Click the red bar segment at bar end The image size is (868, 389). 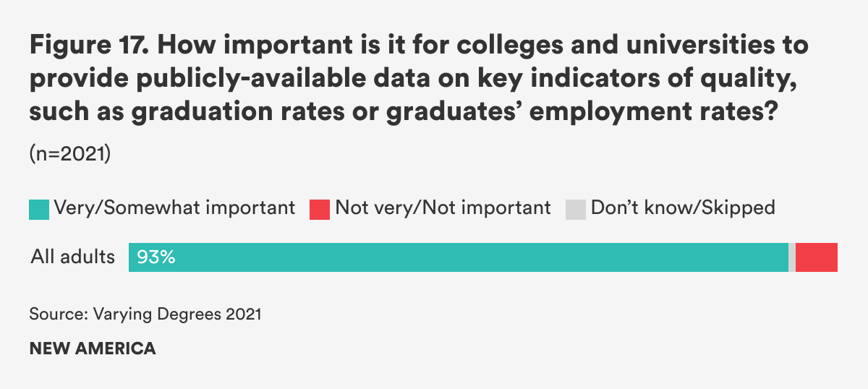[x=817, y=257]
